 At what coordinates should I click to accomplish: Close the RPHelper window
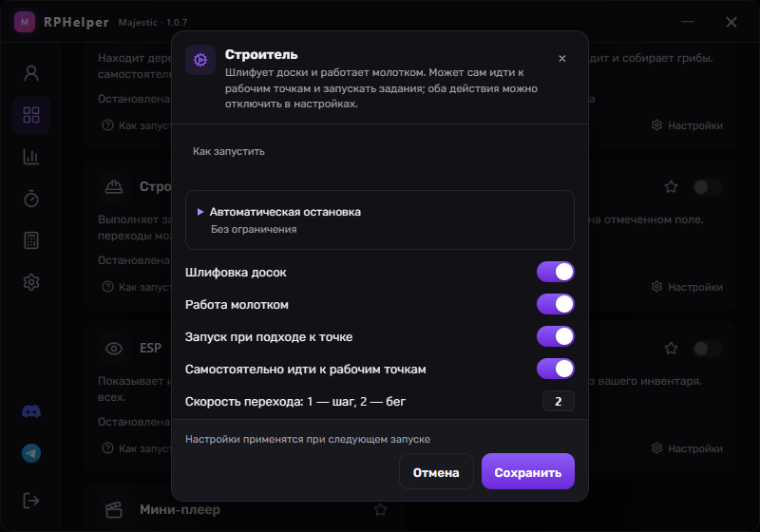[731, 22]
